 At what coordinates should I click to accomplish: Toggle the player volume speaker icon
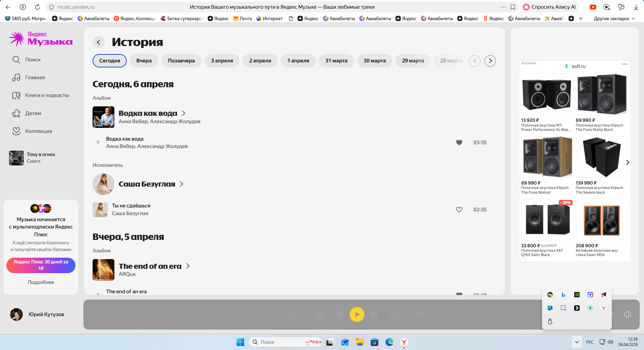pyautogui.click(x=628, y=314)
